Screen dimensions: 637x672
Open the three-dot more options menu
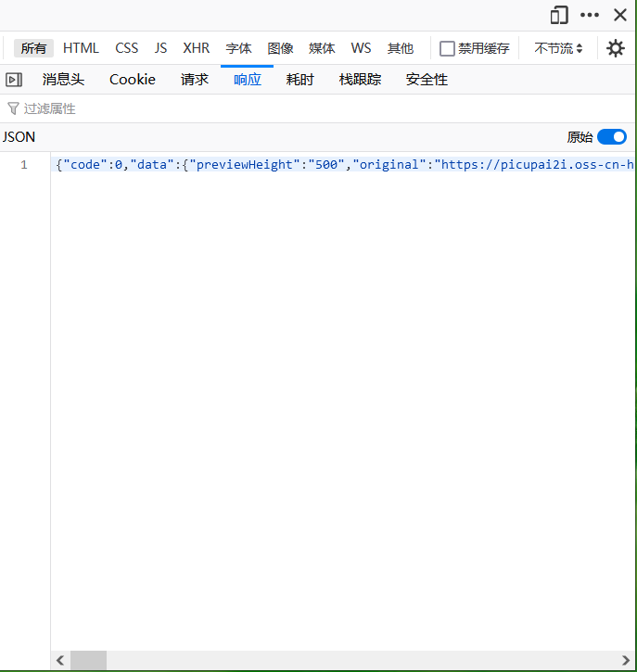(x=590, y=15)
